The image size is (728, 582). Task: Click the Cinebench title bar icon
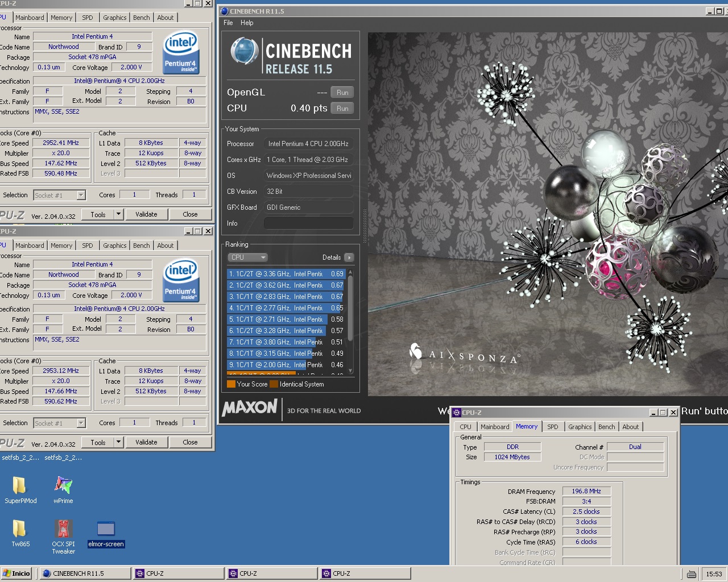tap(224, 11)
